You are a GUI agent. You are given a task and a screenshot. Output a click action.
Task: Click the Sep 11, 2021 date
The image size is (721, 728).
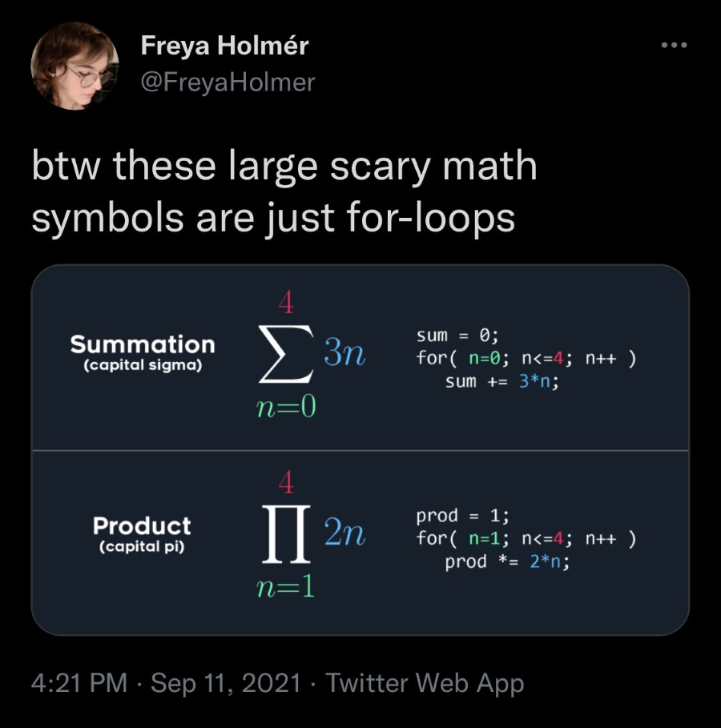(226, 683)
